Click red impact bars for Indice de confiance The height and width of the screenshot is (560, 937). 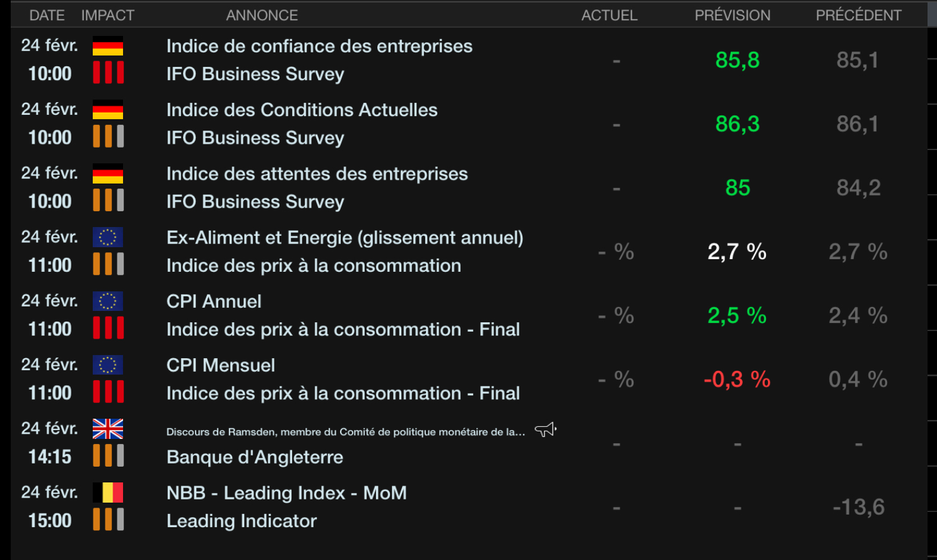pos(108,73)
